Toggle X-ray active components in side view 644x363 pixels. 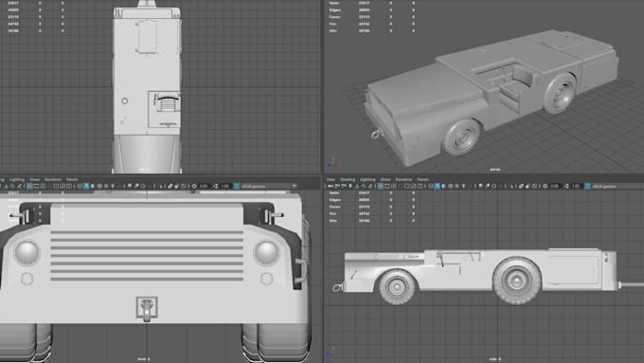(x=528, y=186)
